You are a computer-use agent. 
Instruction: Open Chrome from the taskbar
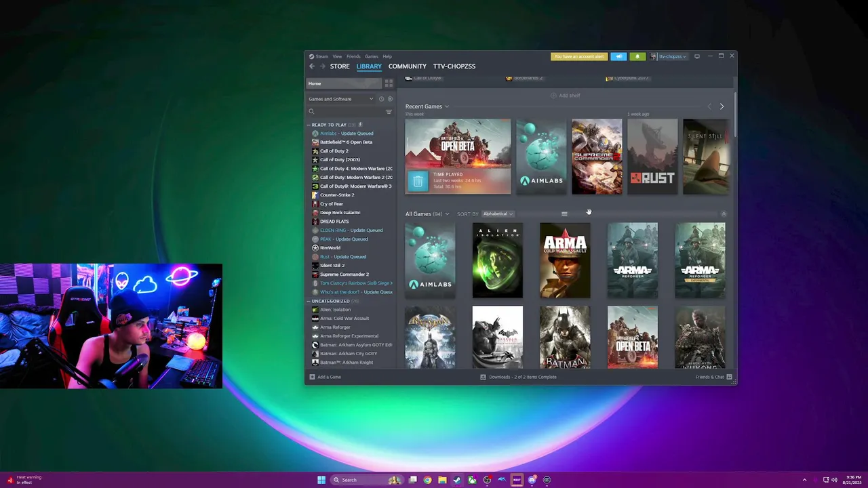tap(427, 480)
